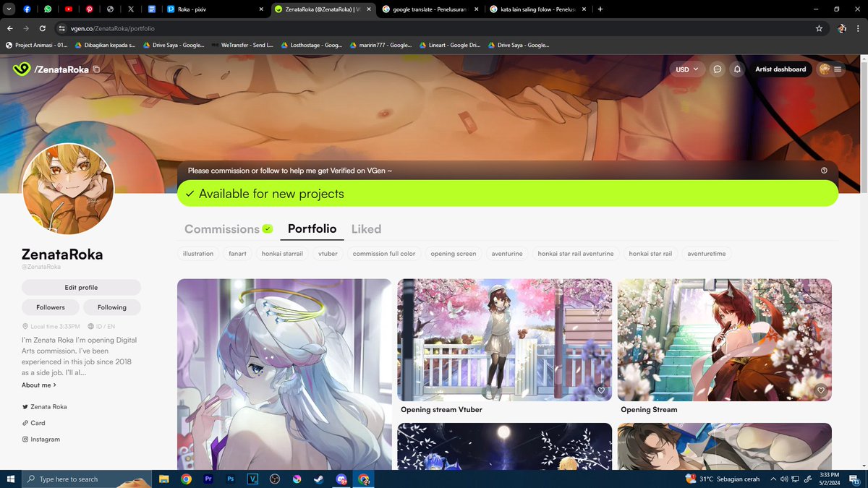868x488 pixels.
Task: Open the tab search dropdown arrow
Action: [x=9, y=9]
